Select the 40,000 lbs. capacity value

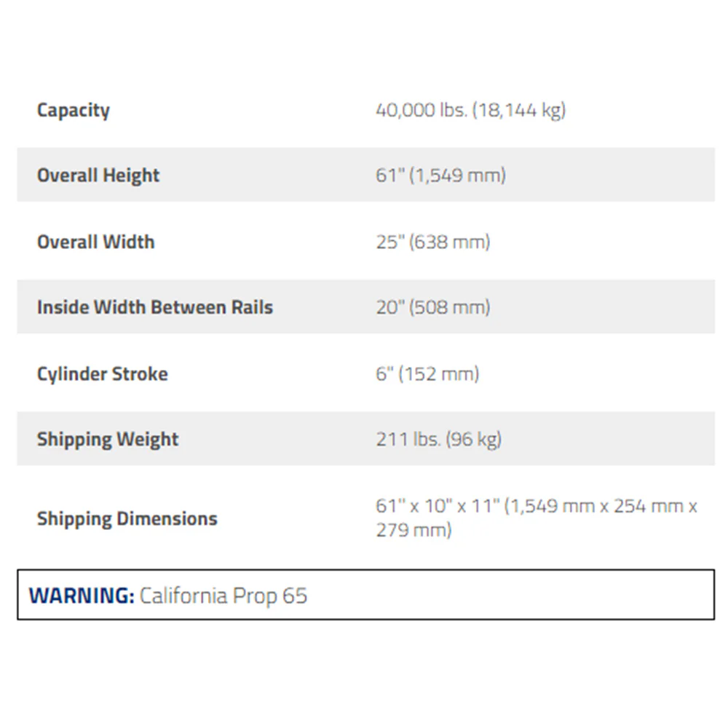tap(471, 110)
